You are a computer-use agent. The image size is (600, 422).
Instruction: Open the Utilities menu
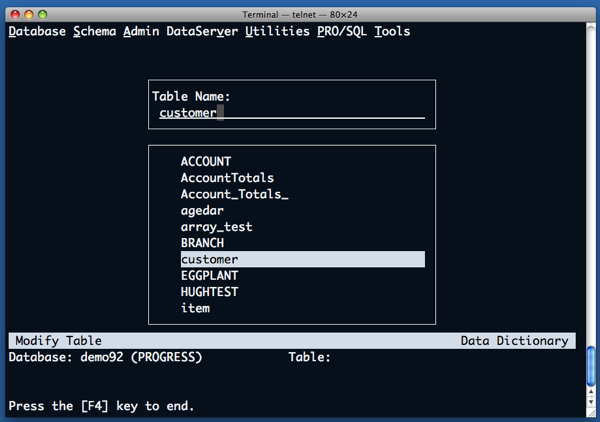[277, 31]
